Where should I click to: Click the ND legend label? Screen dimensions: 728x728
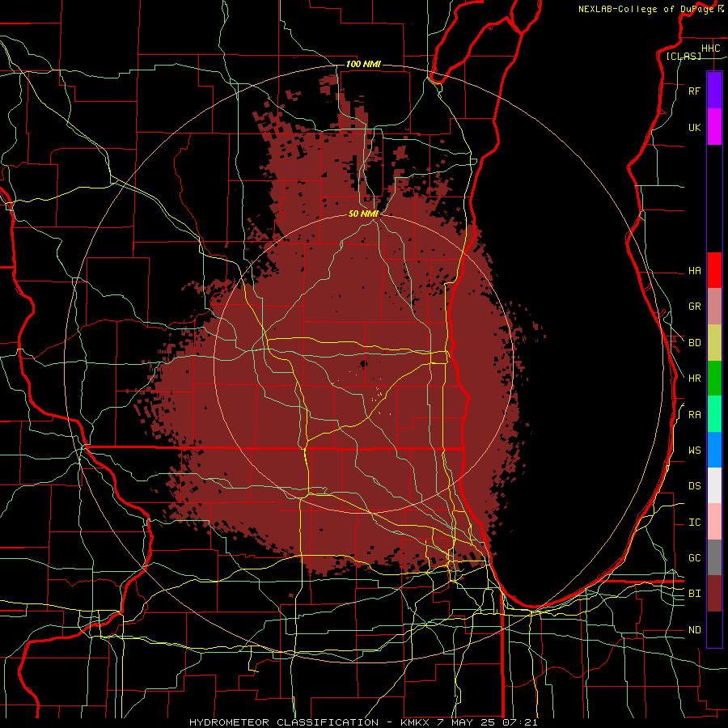coord(694,630)
